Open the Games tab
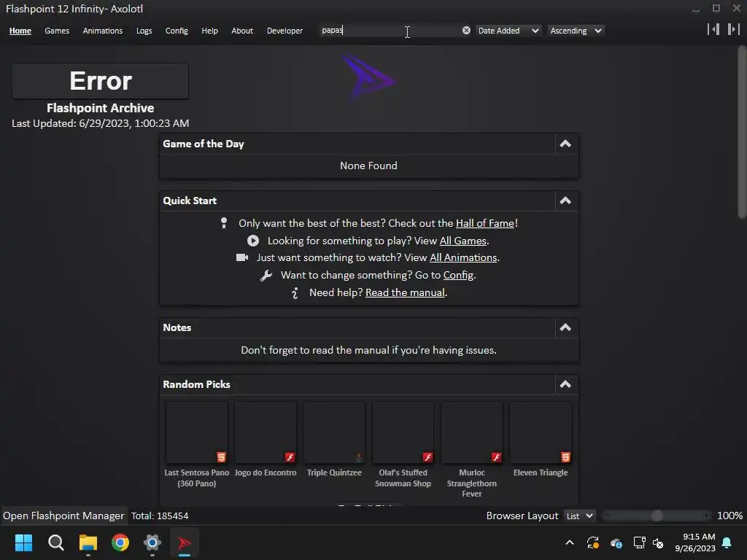Screen dimensions: 747x560 [57, 31]
